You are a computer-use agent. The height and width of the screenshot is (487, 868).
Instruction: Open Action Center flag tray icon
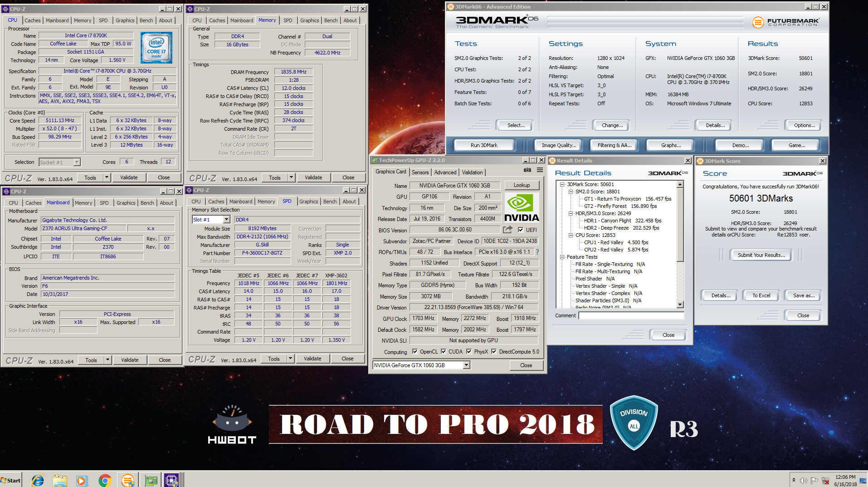click(x=814, y=480)
